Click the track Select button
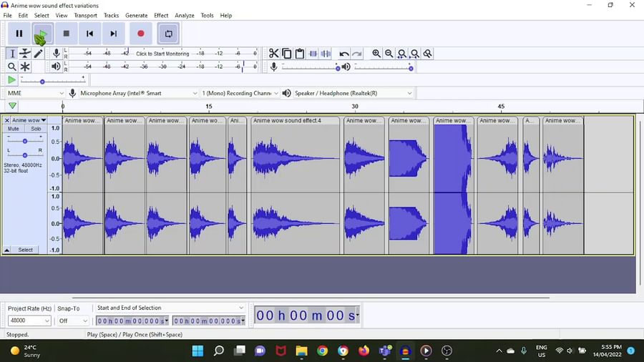The height and width of the screenshot is (362, 644). [x=26, y=250]
